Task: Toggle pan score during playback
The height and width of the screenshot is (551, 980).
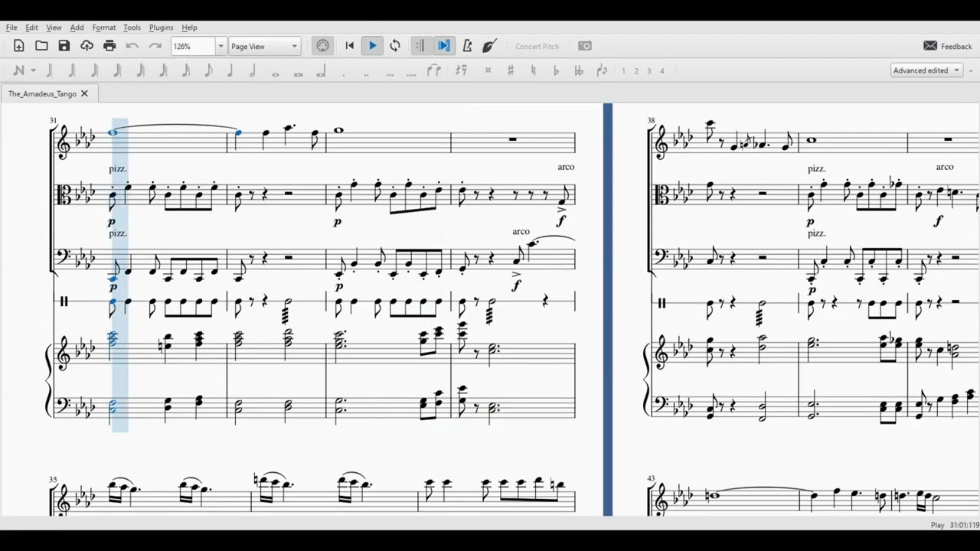Action: [443, 46]
